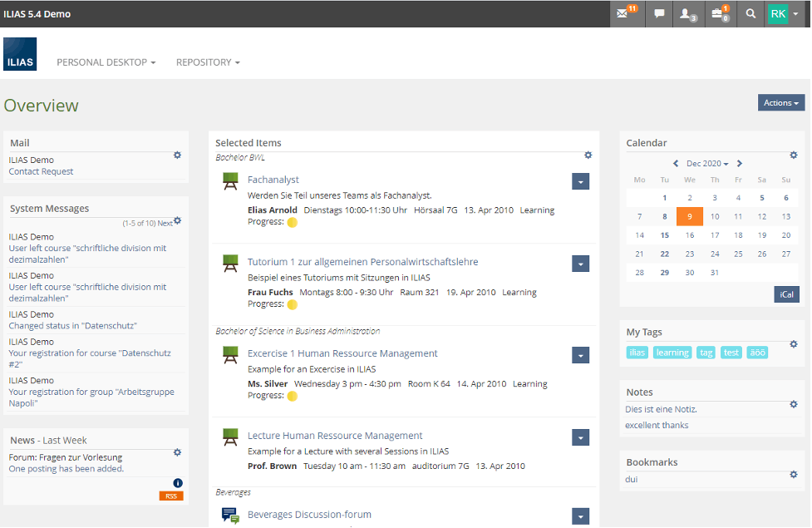Open News block settings gear

pyautogui.click(x=177, y=452)
